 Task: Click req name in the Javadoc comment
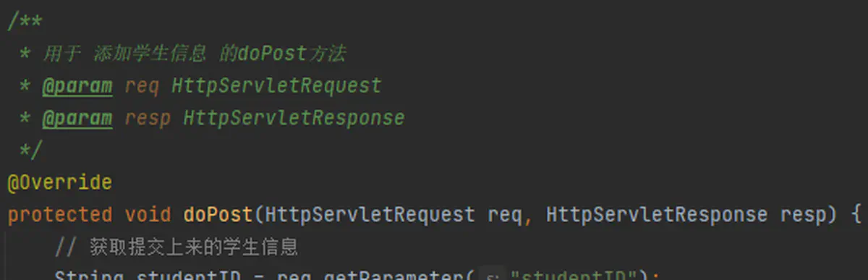[142, 86]
